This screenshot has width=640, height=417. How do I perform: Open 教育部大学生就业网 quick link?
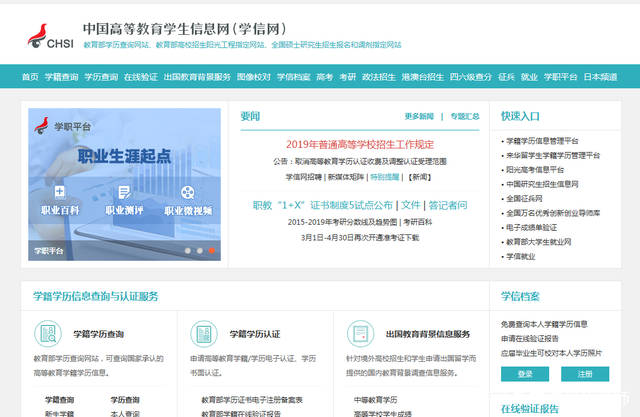(538, 242)
